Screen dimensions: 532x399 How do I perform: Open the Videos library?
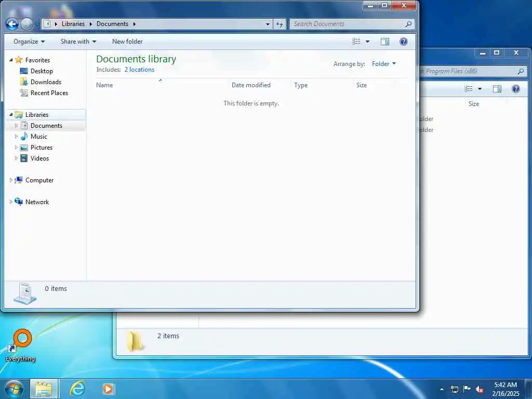pos(39,158)
